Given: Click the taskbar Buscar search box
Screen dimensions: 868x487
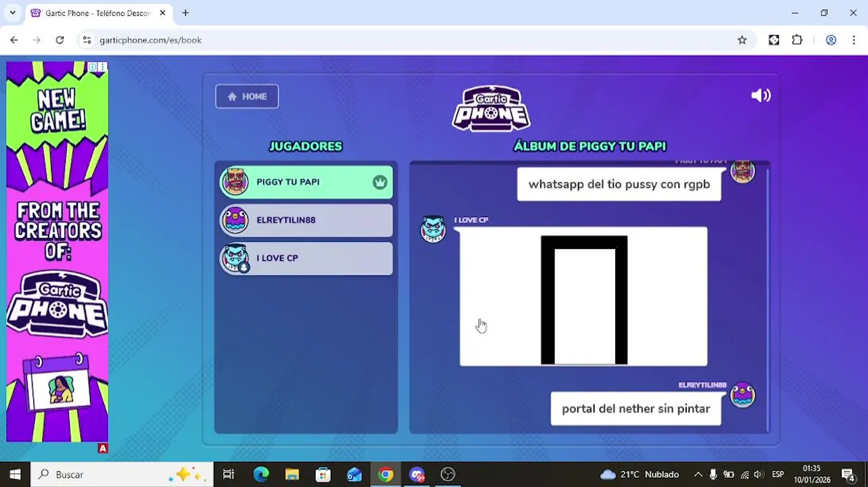Looking at the screenshot, I should click(x=122, y=474).
